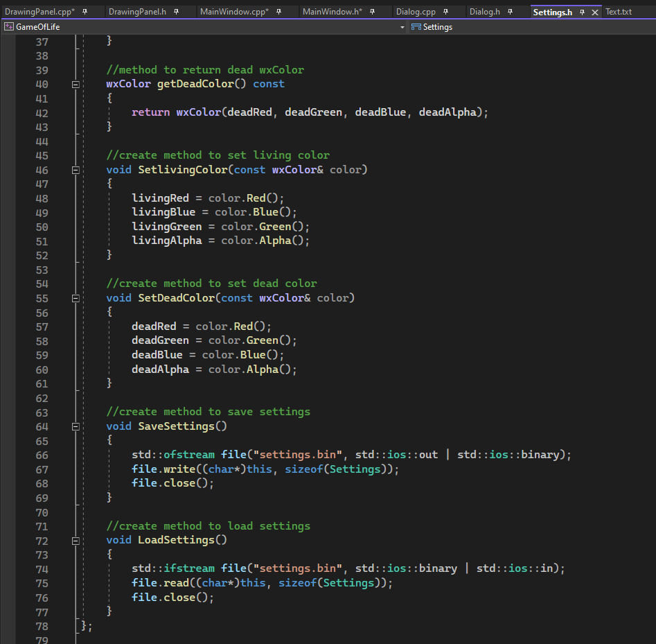Switch to the MainWindow.cpp tab
This screenshot has width=656, height=644.
click(x=233, y=12)
